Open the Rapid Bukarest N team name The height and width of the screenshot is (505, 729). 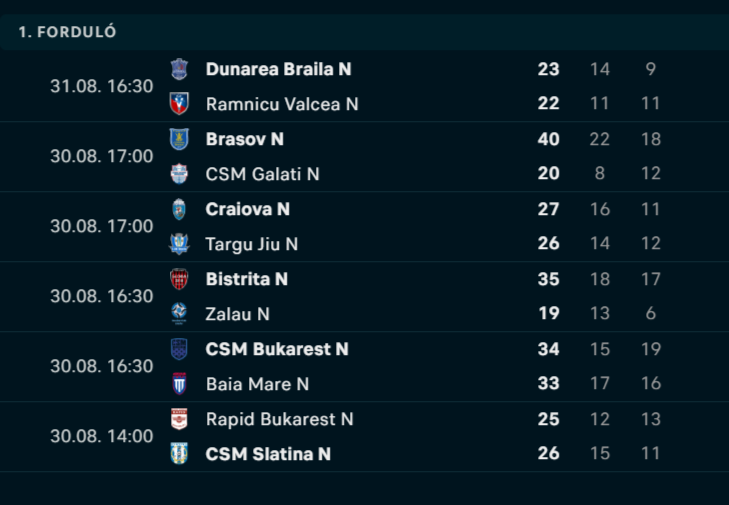click(279, 419)
